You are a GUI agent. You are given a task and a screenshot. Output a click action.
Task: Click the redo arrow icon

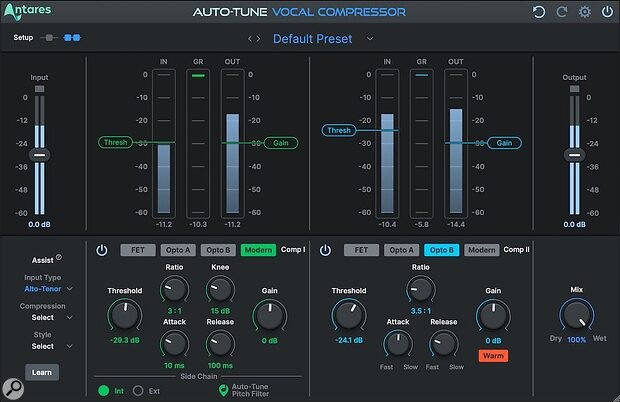coord(561,12)
